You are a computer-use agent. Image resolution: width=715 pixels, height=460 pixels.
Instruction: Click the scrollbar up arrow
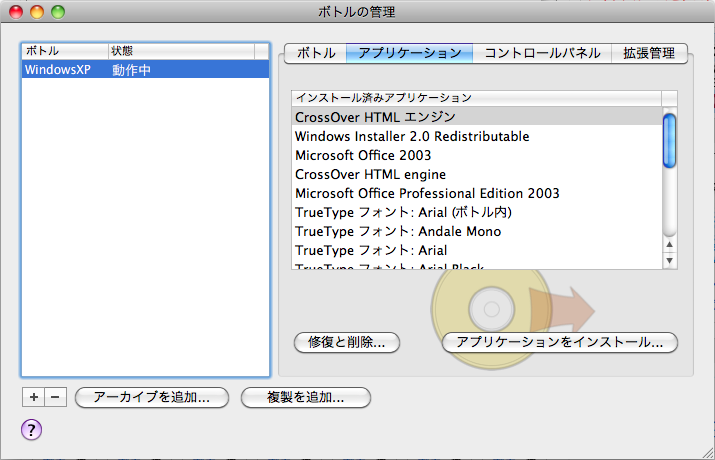click(669, 245)
